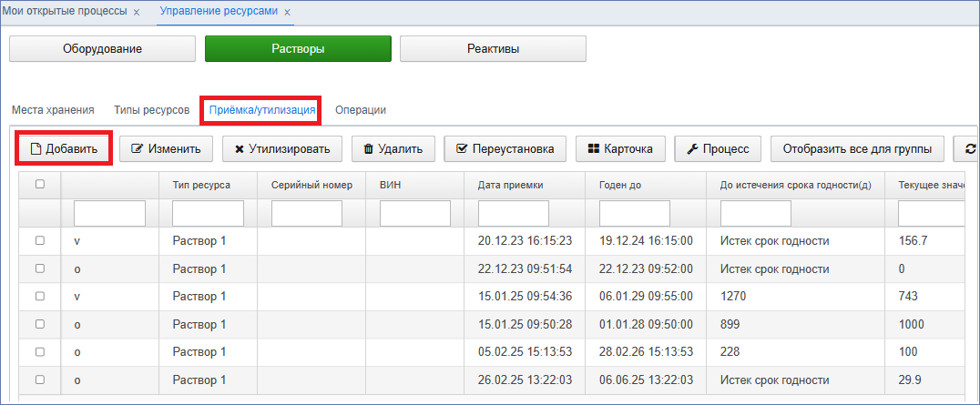Sort by 'До истечения срока годности(д)' header
The width and height of the screenshot is (980, 405).
tap(796, 185)
